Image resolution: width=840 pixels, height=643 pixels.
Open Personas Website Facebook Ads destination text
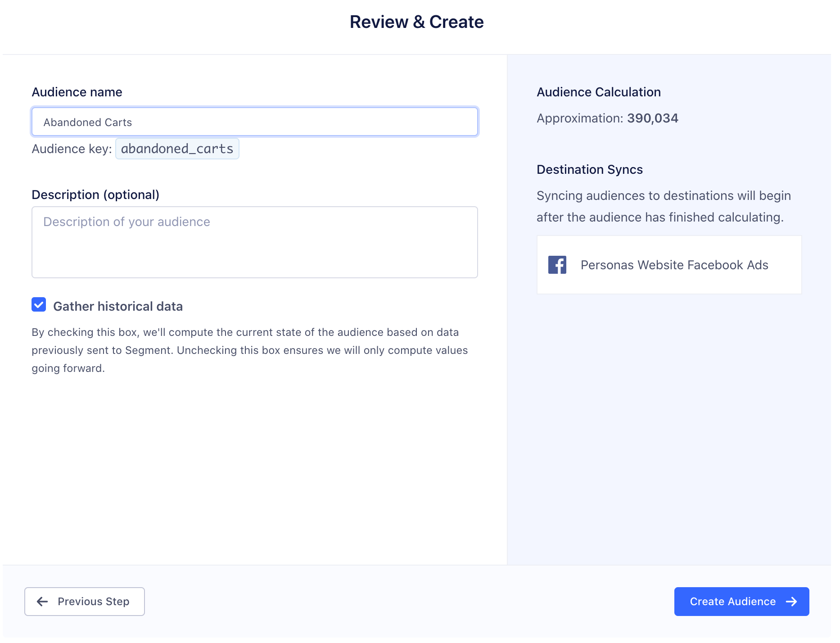point(674,265)
